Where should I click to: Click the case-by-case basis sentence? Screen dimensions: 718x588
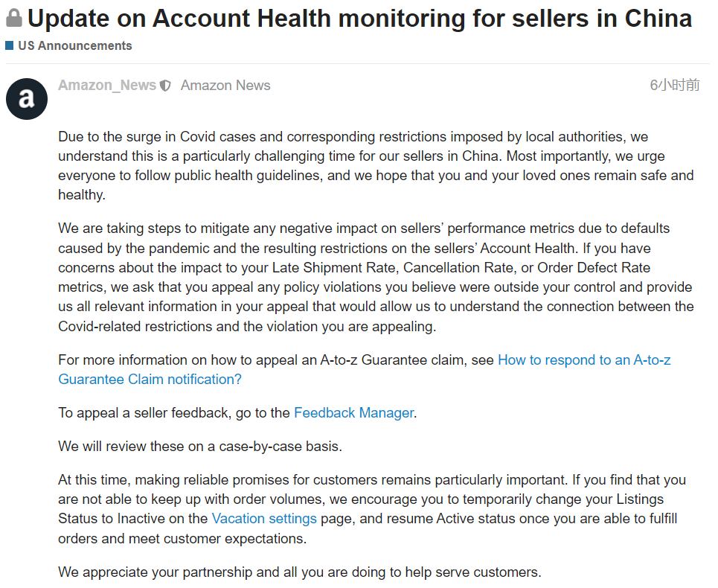coord(200,446)
